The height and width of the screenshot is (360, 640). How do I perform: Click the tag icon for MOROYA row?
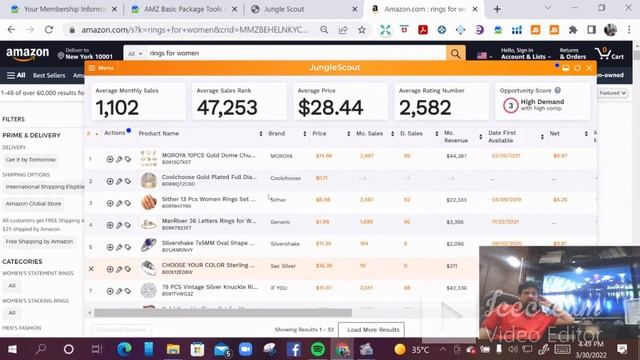click(128, 159)
